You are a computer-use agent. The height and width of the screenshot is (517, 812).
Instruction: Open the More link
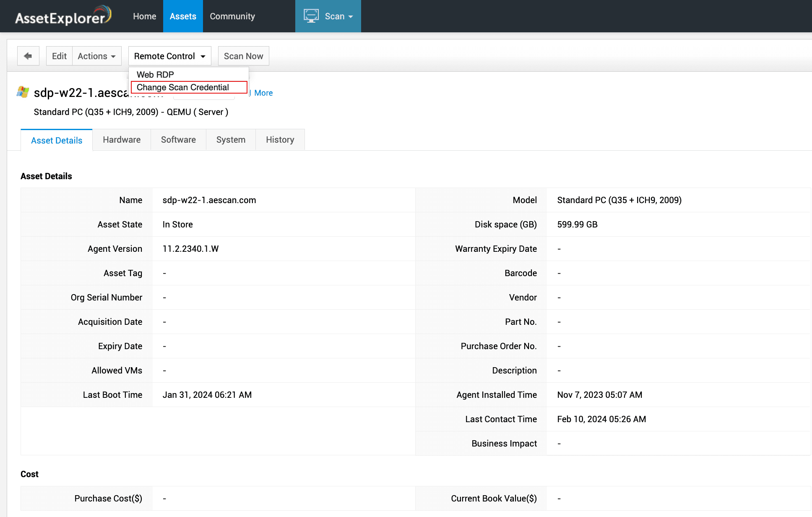263,93
